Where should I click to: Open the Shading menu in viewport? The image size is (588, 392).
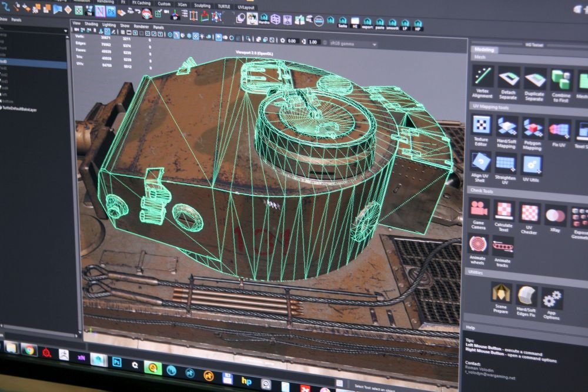tap(91, 24)
